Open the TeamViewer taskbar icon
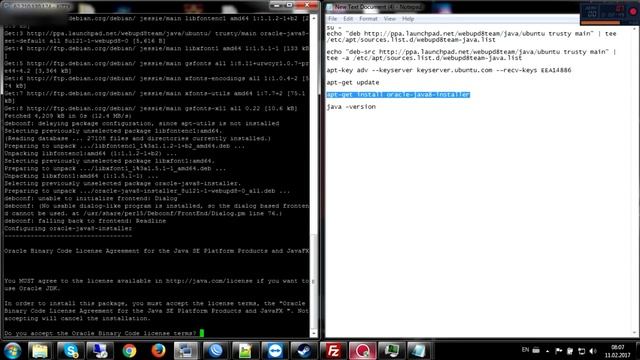The width and height of the screenshot is (640, 360). pos(275,351)
